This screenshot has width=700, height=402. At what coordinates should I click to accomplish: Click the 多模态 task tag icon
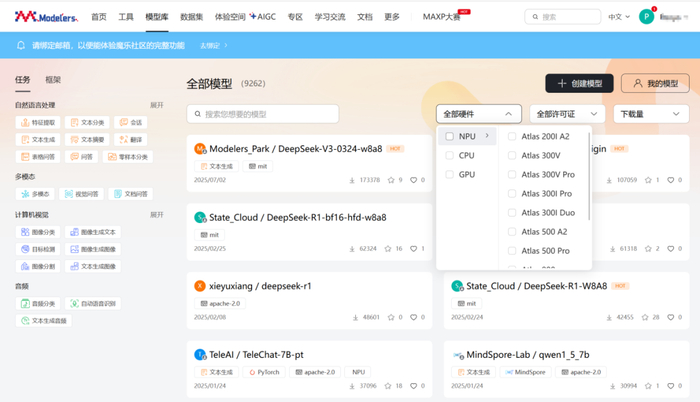coord(25,194)
